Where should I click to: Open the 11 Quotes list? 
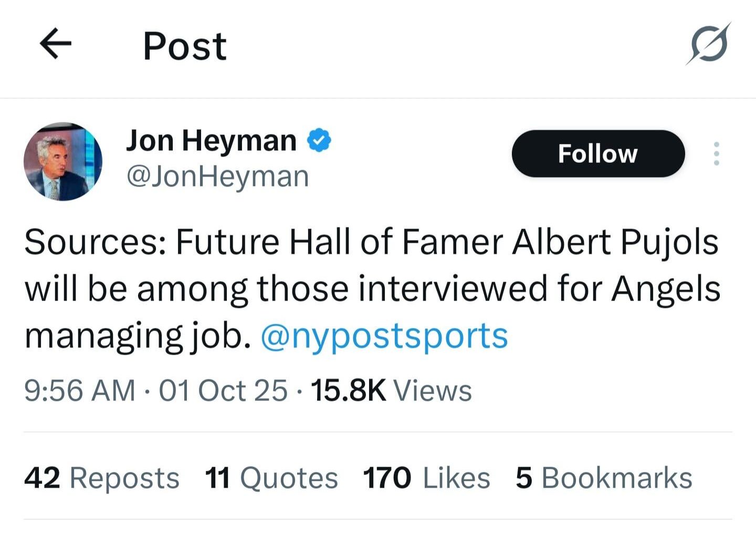point(271,477)
